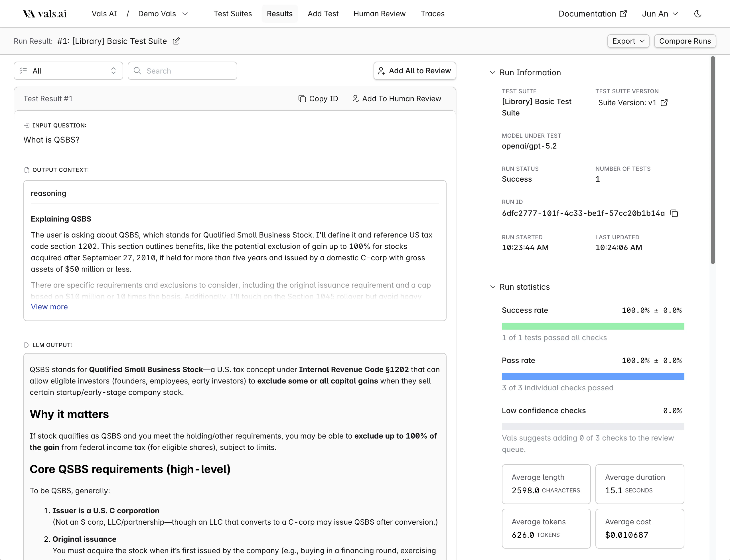
Task: Click the blue Pass rate progress bar
Action: 593,376
